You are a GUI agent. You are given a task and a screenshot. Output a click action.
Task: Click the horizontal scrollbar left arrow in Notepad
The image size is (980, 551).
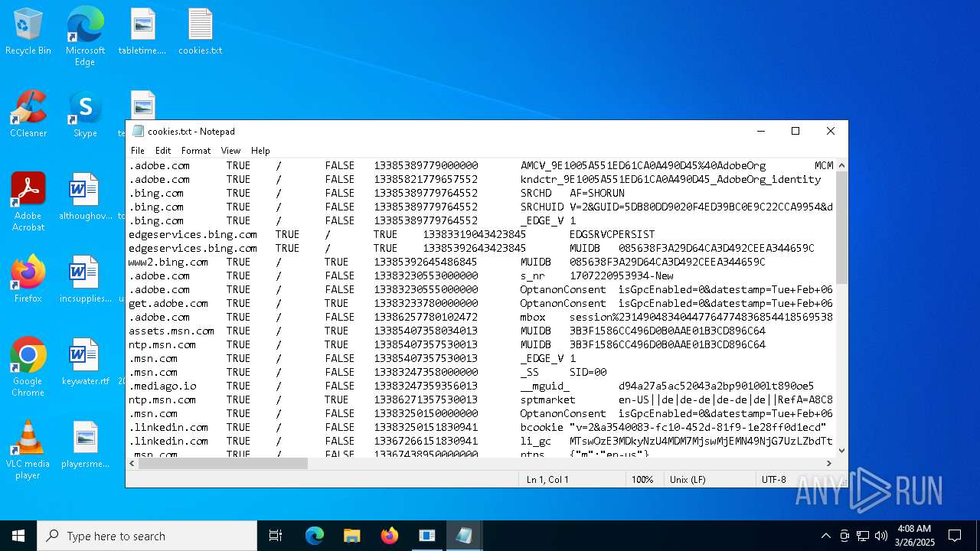coord(132,463)
